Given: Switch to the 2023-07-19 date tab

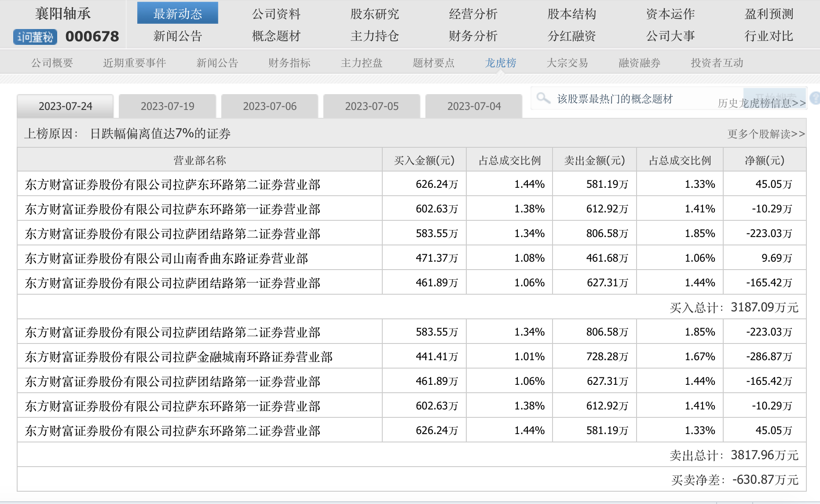Looking at the screenshot, I should 168,106.
